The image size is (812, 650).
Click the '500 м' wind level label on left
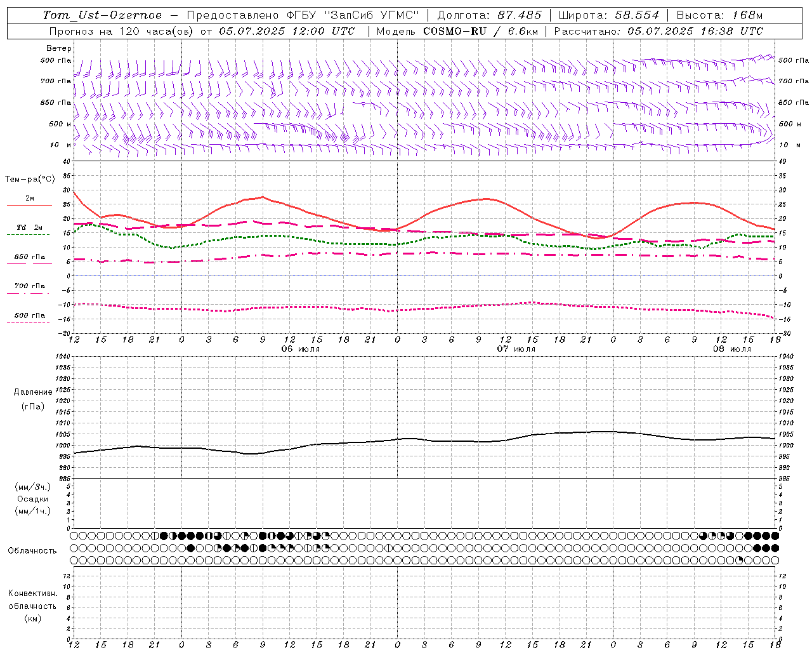click(x=60, y=124)
